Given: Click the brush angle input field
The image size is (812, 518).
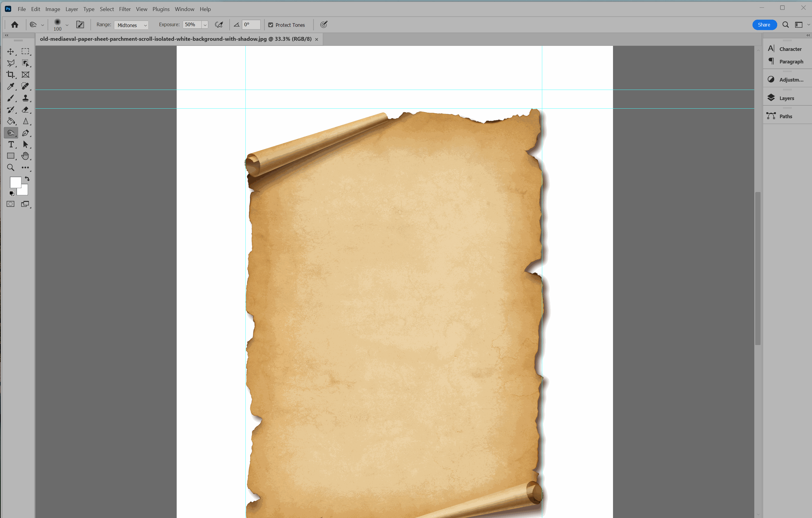Looking at the screenshot, I should [x=251, y=25].
